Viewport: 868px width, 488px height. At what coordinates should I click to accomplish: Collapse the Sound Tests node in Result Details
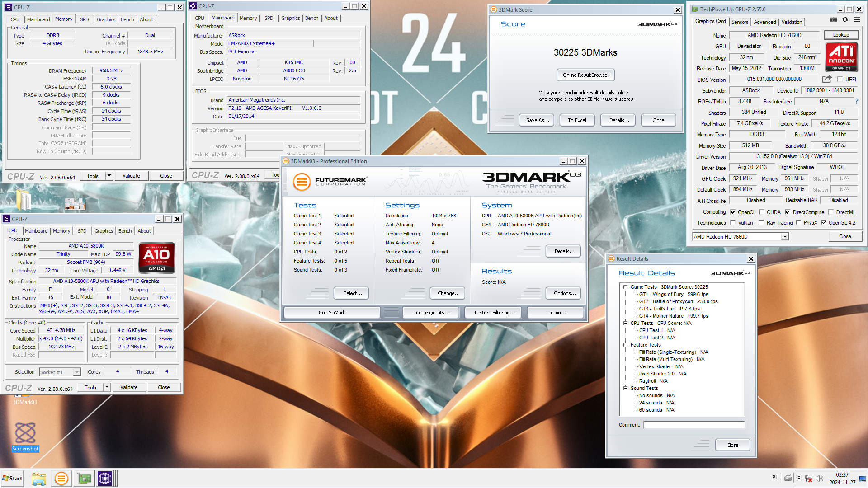click(x=626, y=388)
